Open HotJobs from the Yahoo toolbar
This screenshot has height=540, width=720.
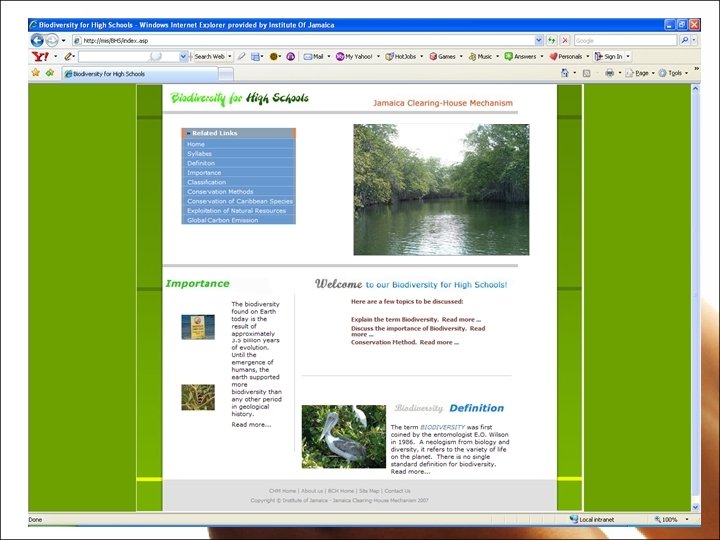401,56
